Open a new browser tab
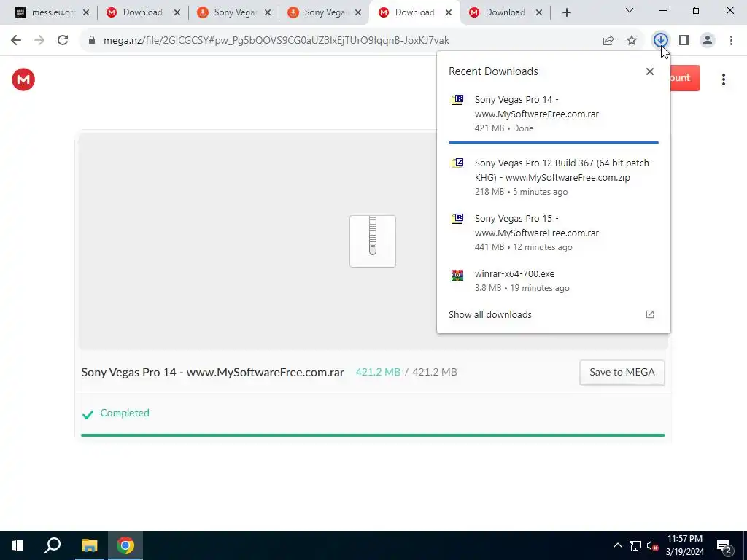The height and width of the screenshot is (560, 747). pos(566,12)
